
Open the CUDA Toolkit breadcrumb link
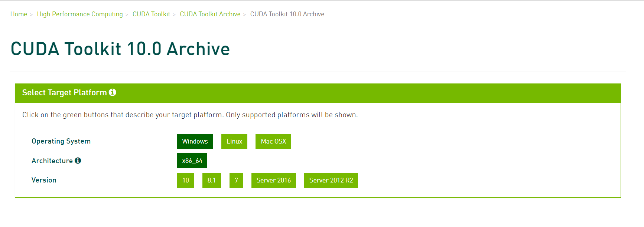[151, 14]
